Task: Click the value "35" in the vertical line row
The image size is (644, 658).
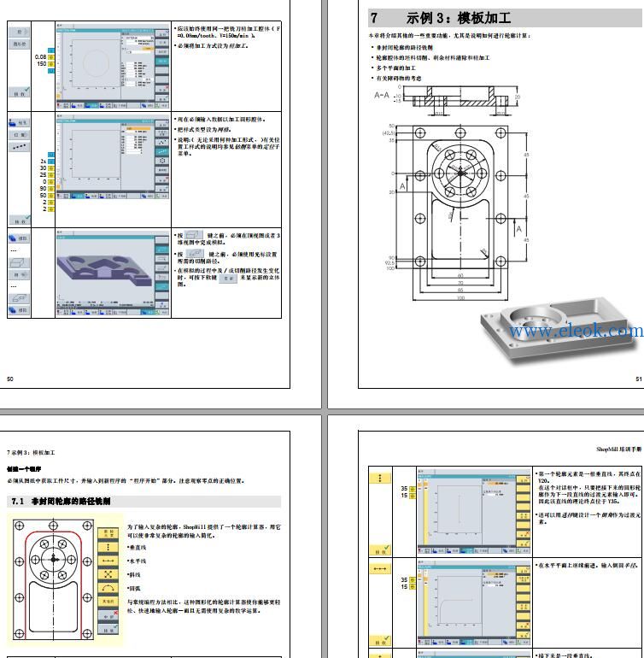Action: coord(404,489)
